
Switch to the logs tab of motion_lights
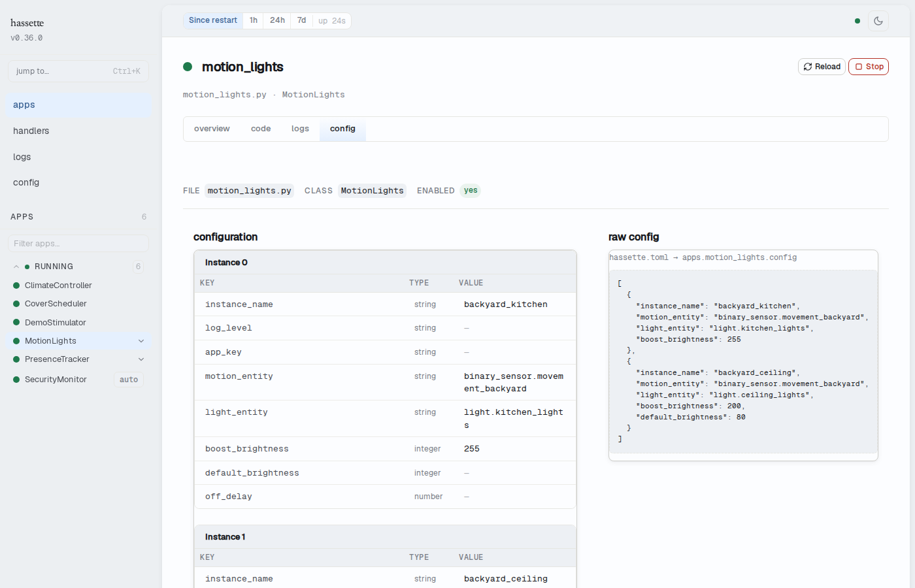pos(300,129)
